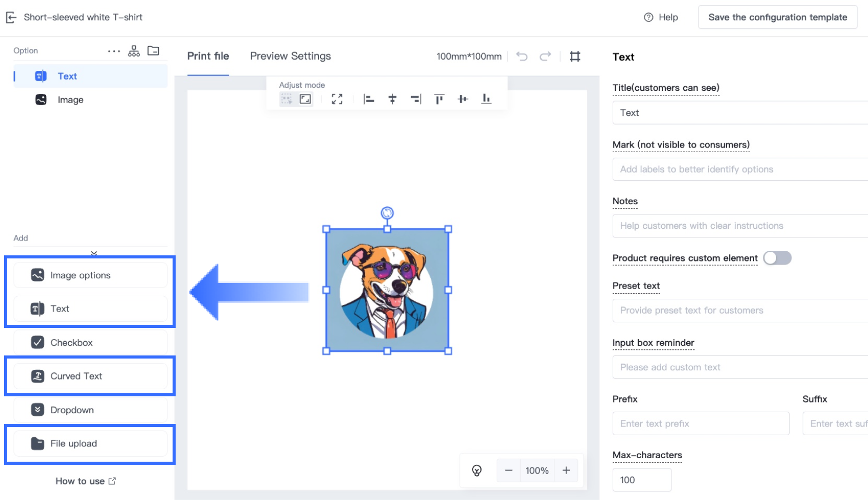Image resolution: width=868 pixels, height=500 pixels.
Task: Add a Checkbox element
Action: [x=90, y=343]
